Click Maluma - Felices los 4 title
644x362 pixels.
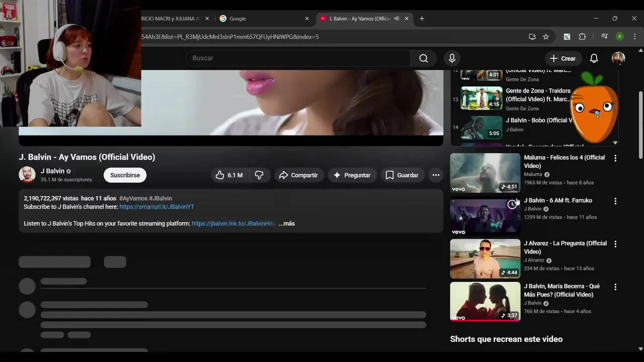(564, 161)
